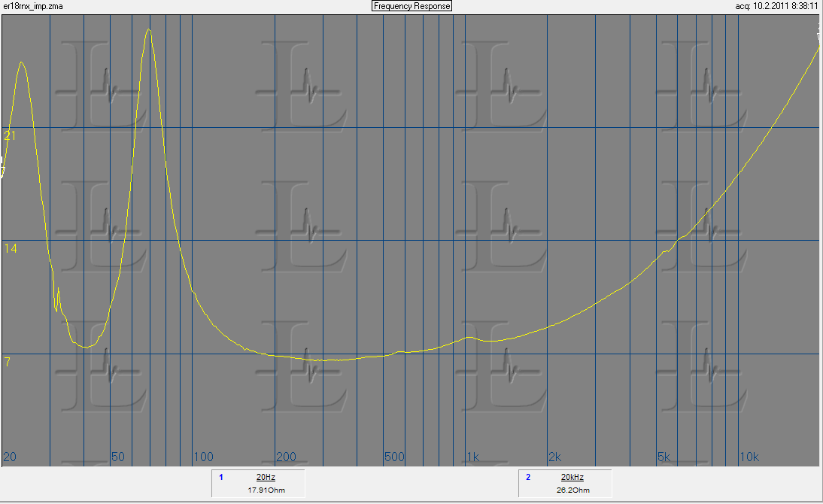This screenshot has height=504, width=823.
Task: Click the 100 Hz frequency axis label
Action: pos(203,457)
